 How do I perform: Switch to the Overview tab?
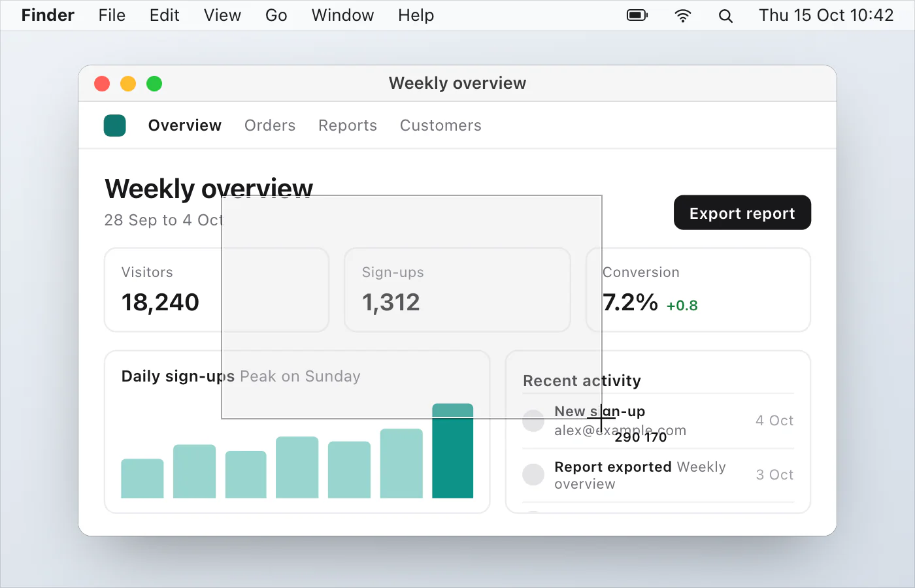click(x=185, y=125)
